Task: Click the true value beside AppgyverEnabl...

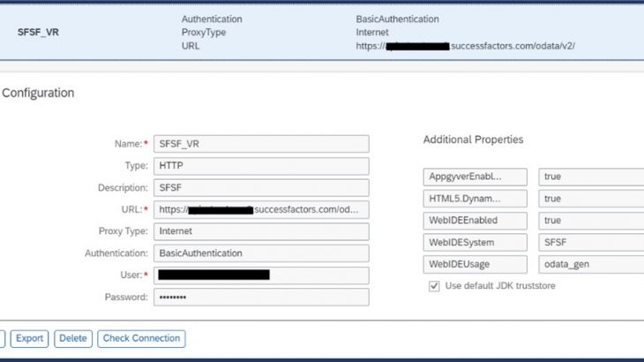Action: click(591, 177)
